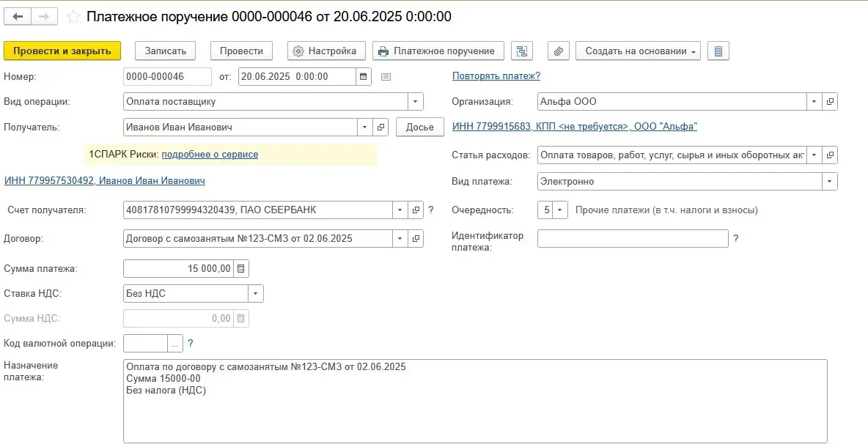
Task: Expand the Вид платежа dropdown list
Action: pyautogui.click(x=829, y=181)
